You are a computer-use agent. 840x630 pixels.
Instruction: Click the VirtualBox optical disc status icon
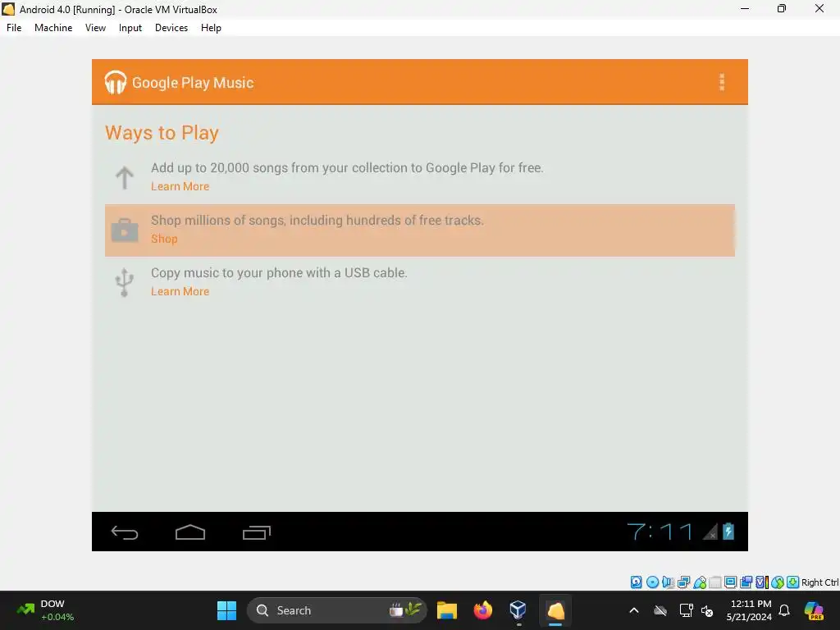652,582
